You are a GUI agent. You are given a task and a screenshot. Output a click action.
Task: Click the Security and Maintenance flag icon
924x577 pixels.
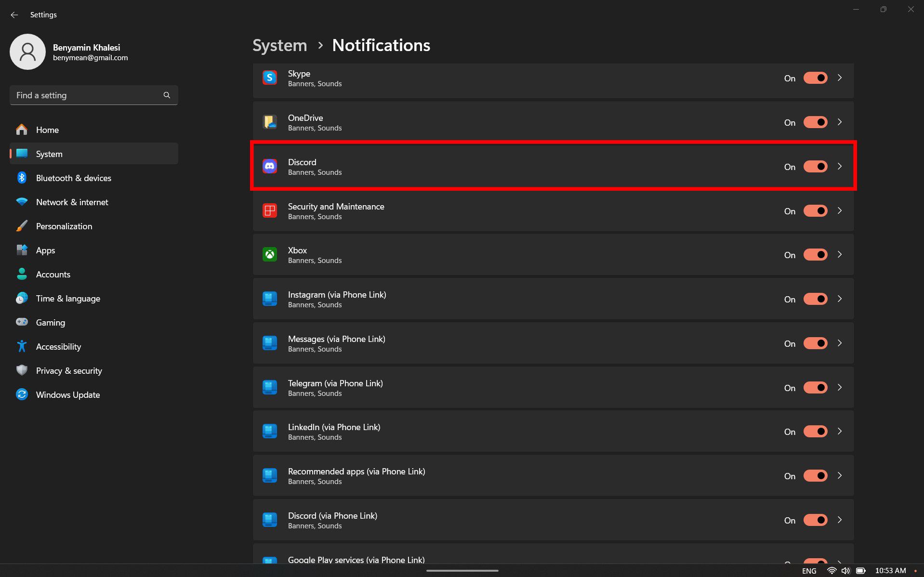[270, 210]
